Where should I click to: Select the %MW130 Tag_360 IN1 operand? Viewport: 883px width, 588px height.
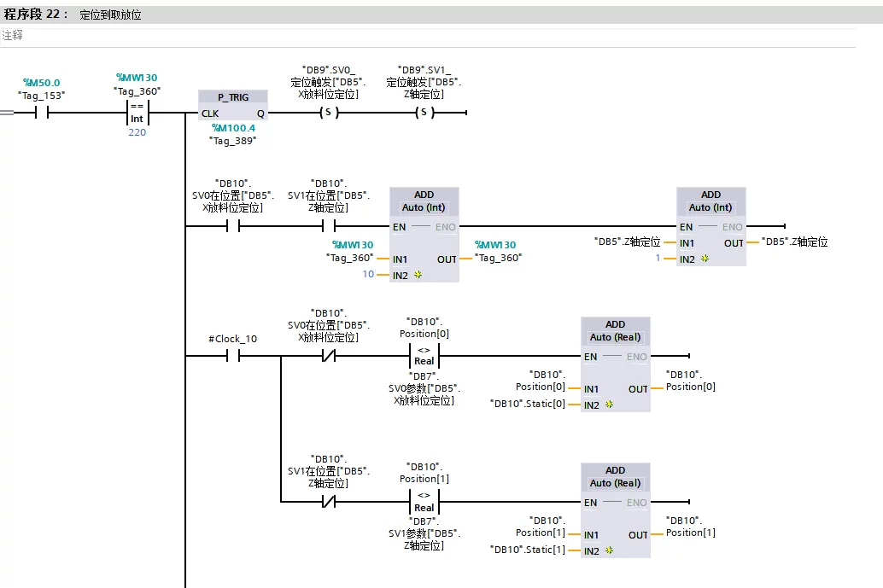point(350,252)
